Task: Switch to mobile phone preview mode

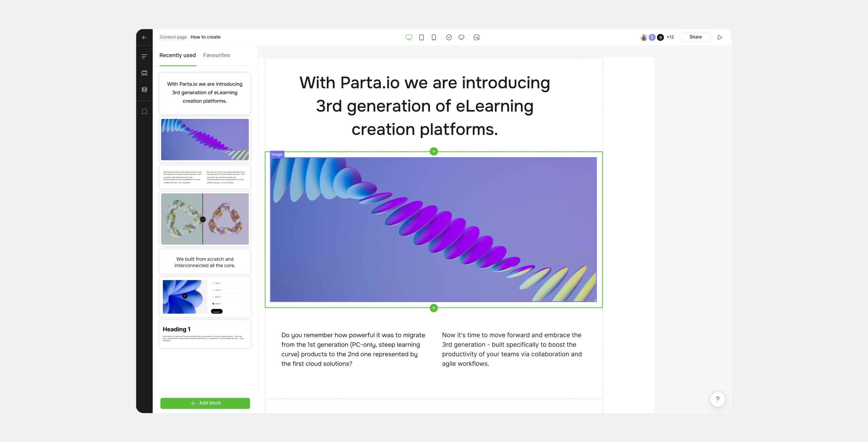Action: (434, 37)
